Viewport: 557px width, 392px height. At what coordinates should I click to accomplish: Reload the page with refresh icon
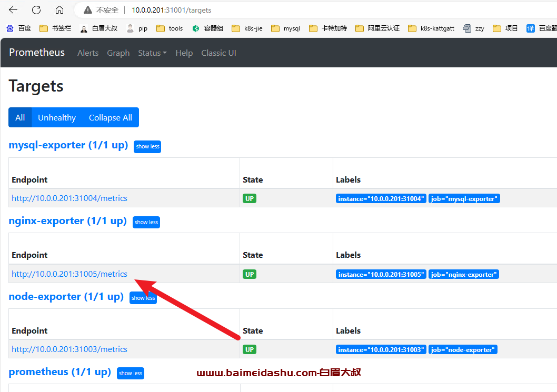(36, 10)
